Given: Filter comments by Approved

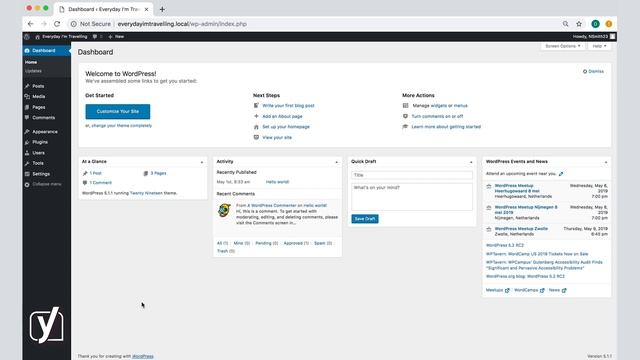Looking at the screenshot, I should pyautogui.click(x=296, y=243).
